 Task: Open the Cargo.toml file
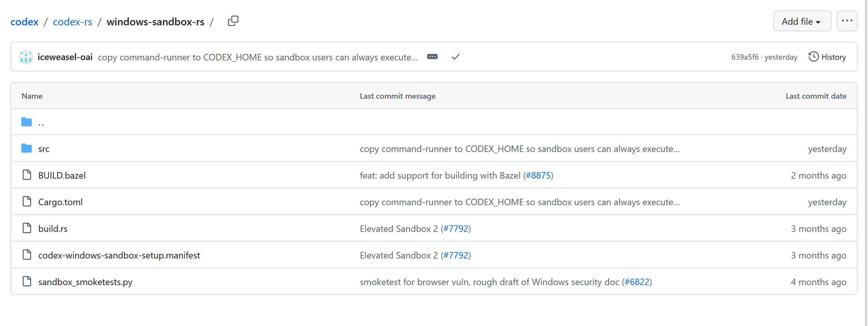click(x=60, y=202)
